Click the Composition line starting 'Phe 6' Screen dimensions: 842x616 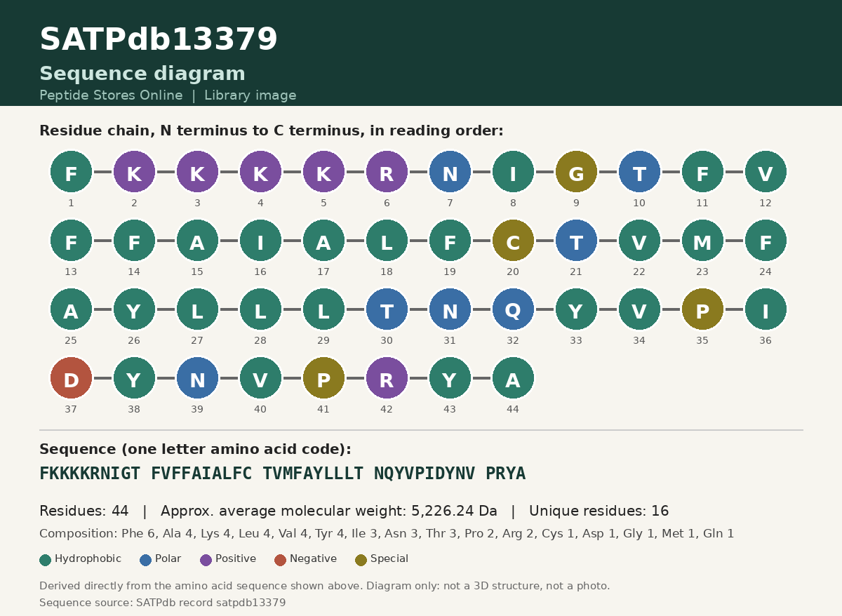coord(387,534)
